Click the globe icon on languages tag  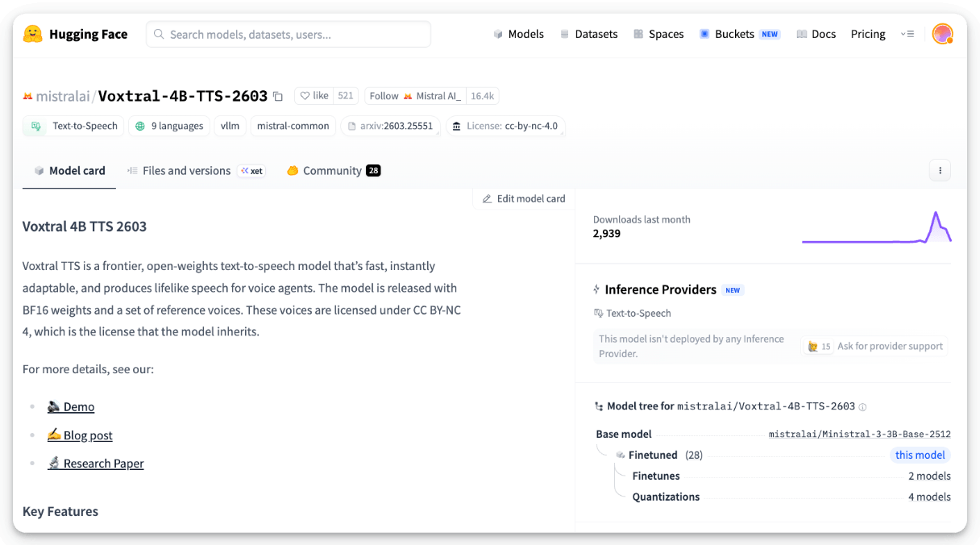tap(140, 126)
